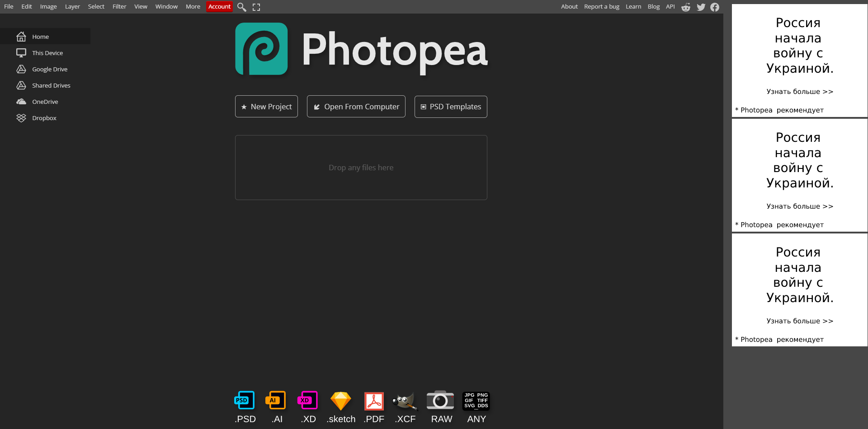Screen dimensions: 868x429
Task: Click the Photopea spiral logo
Action: tap(261, 49)
